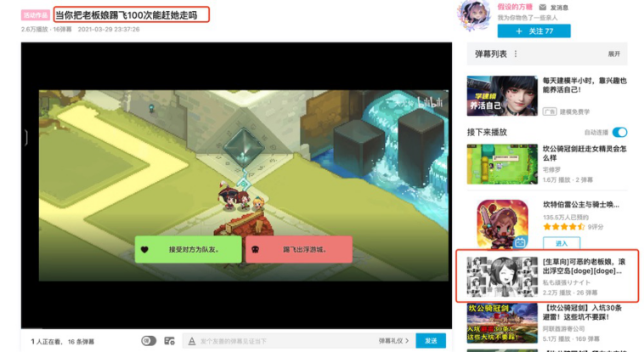Click the 135.5万人已预约 text
Image resolution: width=644 pixels, height=352 pixels.
pos(566,217)
